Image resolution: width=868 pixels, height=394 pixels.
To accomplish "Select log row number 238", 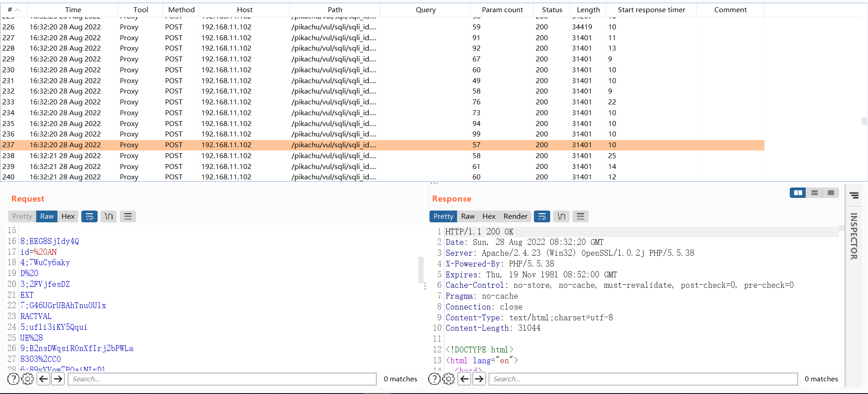I will [x=382, y=156].
